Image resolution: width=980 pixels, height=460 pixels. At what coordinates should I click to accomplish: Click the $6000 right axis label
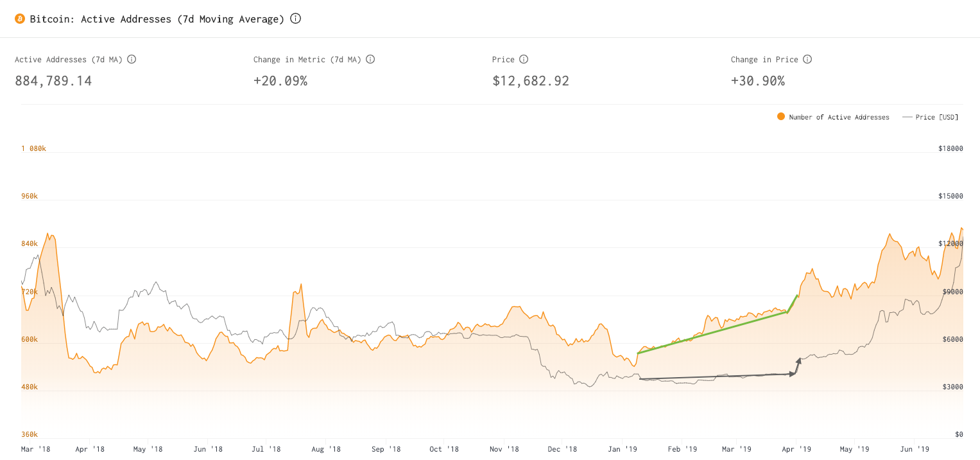[952, 339]
